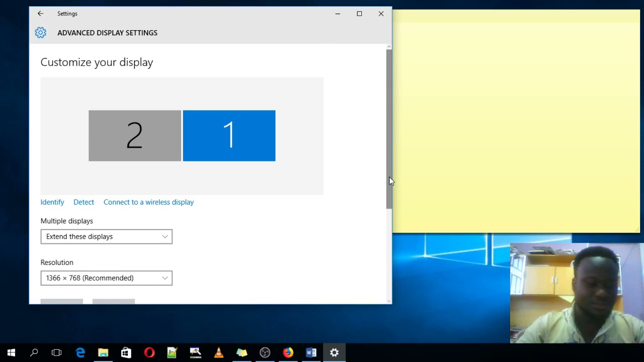Open the Windows Store from the taskbar
The width and height of the screenshot is (644, 362).
pyautogui.click(x=126, y=352)
